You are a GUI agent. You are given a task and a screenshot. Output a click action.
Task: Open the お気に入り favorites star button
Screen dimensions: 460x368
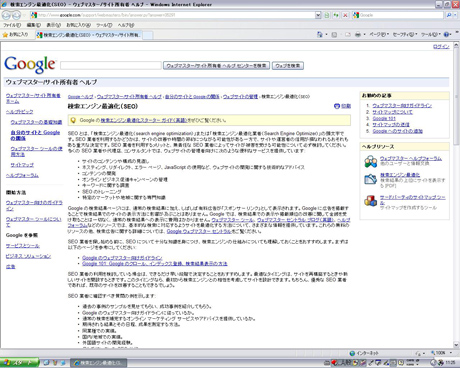15,34
